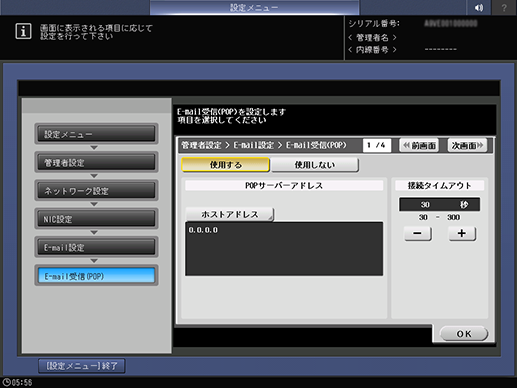This screenshot has width=517, height=388.
Task: Select E-mail受信(POP) highlighted sidebar item
Action: click(96, 276)
